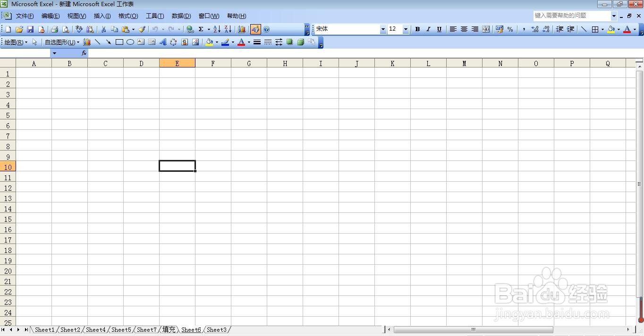Open the paste options dropdown arrow
Screen dimensions: 644x336
click(x=133, y=29)
